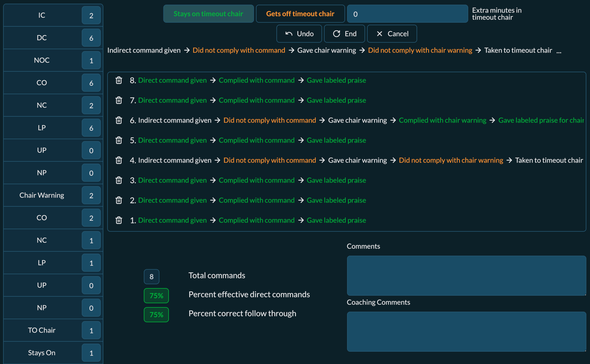The width and height of the screenshot is (590, 364).
Task: Click the 75% badge for correct follow through
Action: 156,315
